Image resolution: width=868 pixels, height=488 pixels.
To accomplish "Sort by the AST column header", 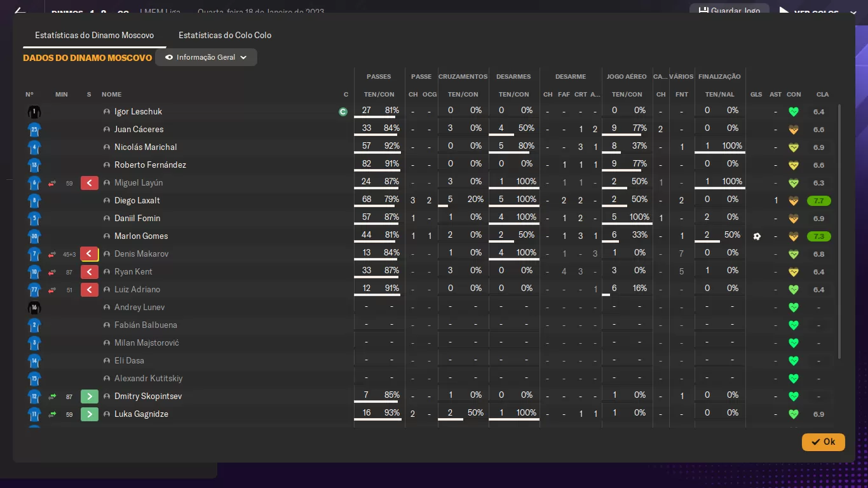I will [776, 95].
